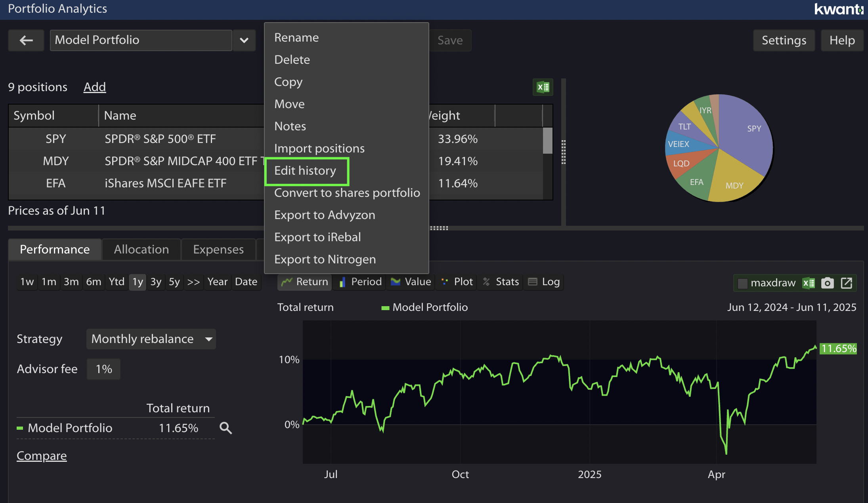The image size is (868, 503).
Task: Open Settings
Action: [784, 40]
